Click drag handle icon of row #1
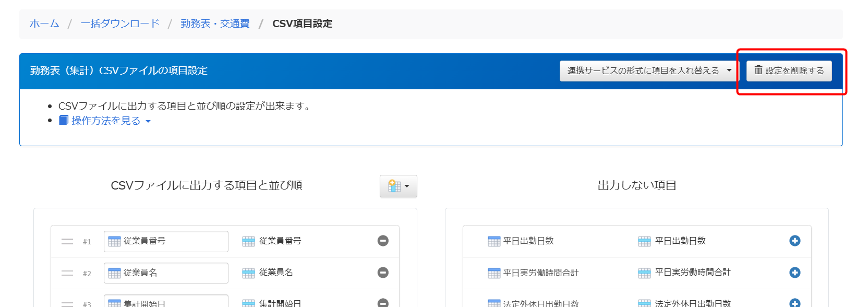The width and height of the screenshot is (868, 307). pyautogui.click(x=67, y=241)
